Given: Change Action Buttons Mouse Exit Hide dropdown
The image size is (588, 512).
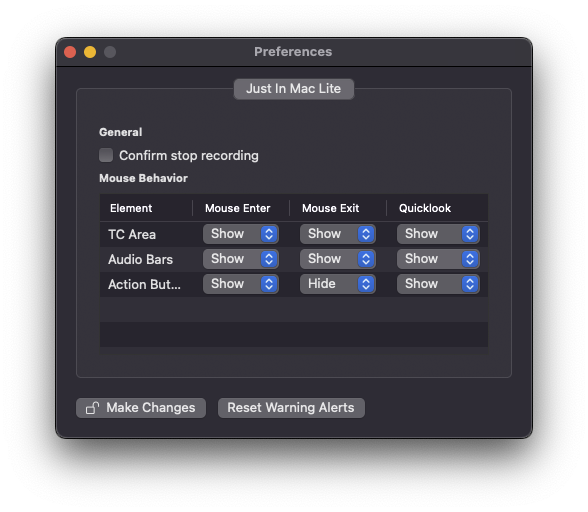Looking at the screenshot, I should (338, 284).
